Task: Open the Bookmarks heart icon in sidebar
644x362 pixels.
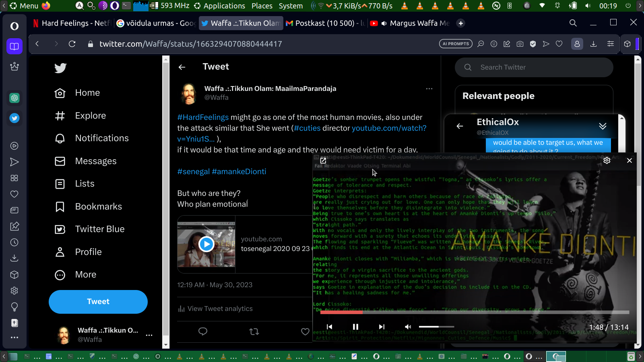Action: click(14, 194)
